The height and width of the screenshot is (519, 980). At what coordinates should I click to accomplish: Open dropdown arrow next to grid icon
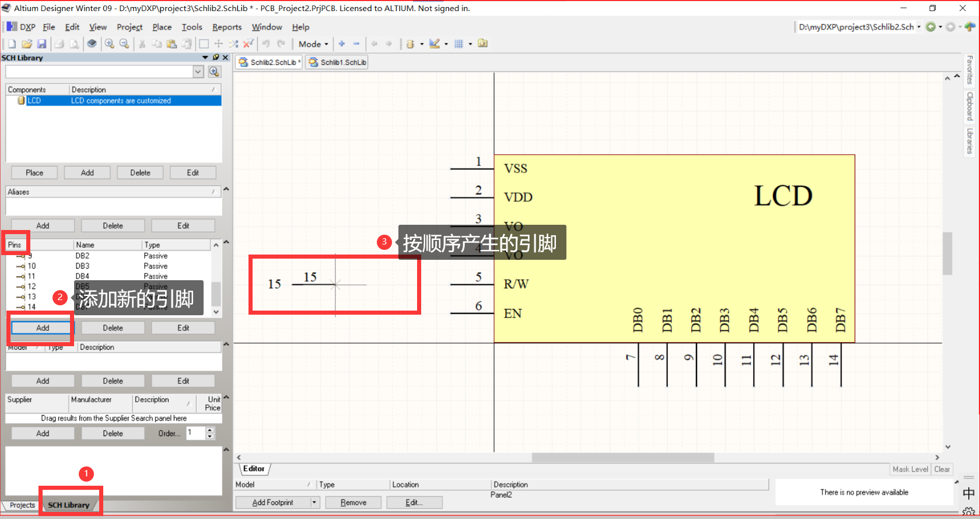point(470,44)
